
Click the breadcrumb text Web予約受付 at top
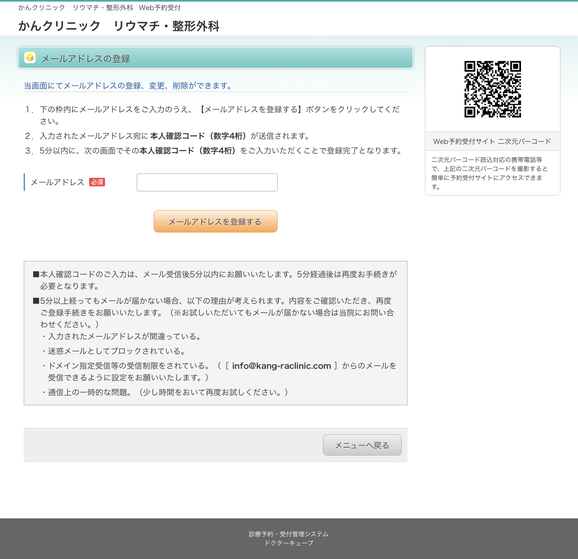(x=160, y=8)
